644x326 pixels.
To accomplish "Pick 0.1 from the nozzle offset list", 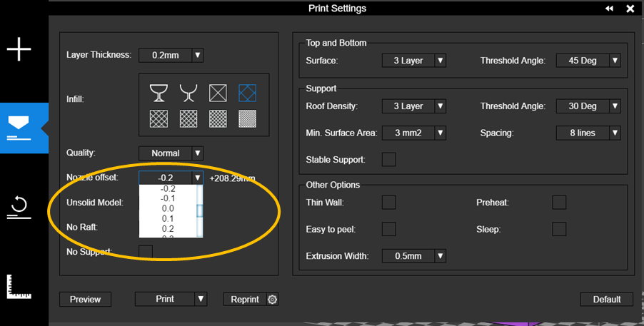I will point(168,218).
